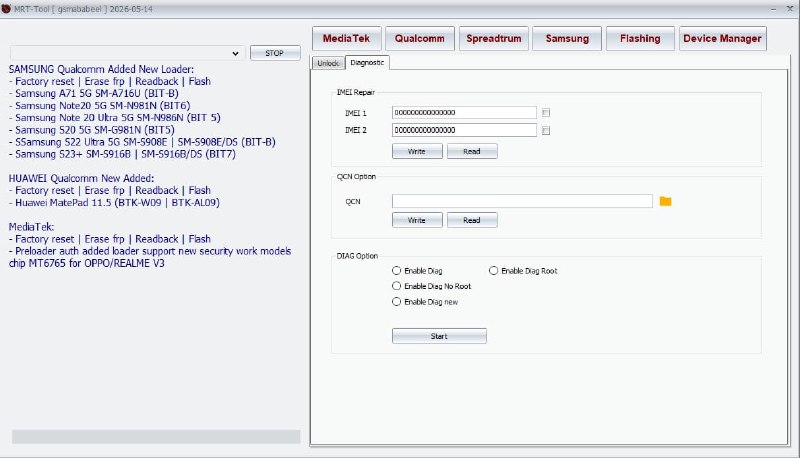800x458 pixels.
Task: Select the Diagnostic tab
Action: tap(367, 62)
